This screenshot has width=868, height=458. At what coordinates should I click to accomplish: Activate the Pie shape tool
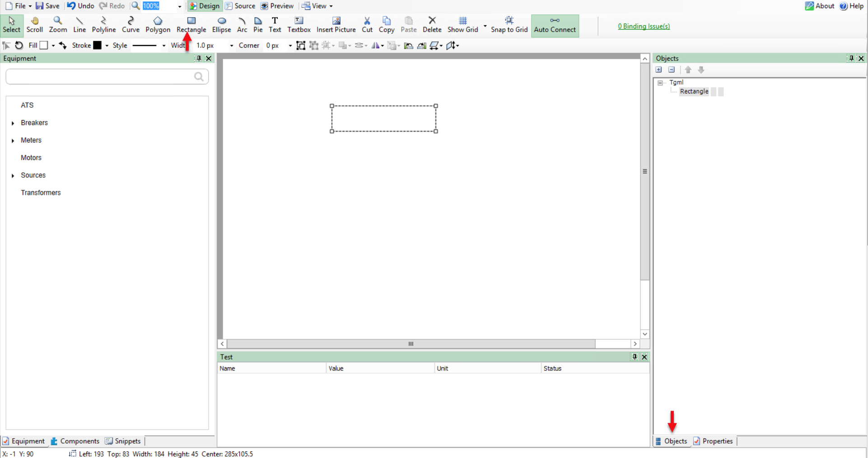coord(258,25)
